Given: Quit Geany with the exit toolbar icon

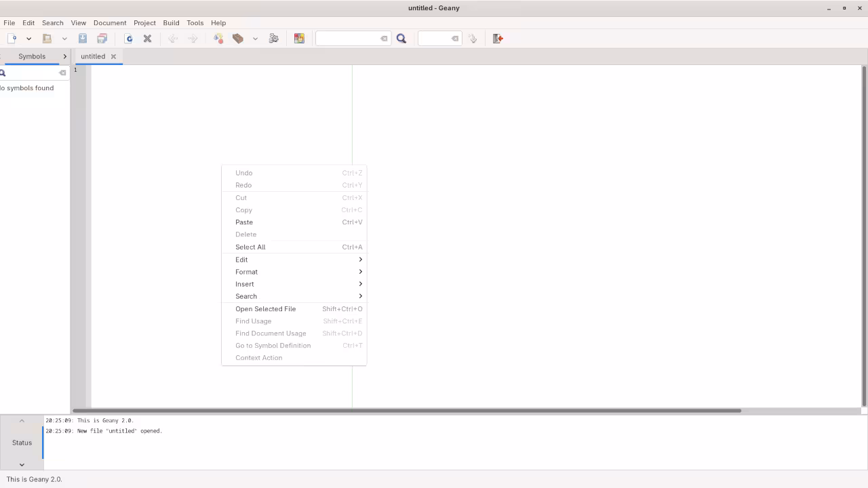Looking at the screenshot, I should [x=498, y=39].
